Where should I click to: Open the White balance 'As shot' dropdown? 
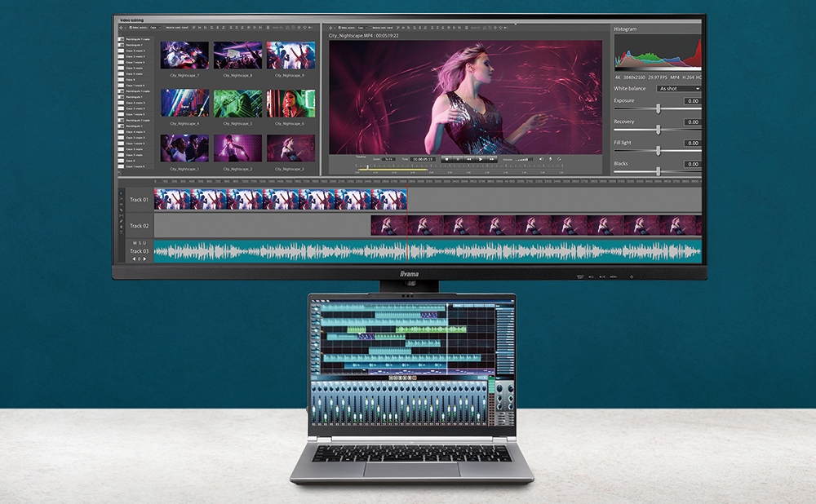point(679,88)
